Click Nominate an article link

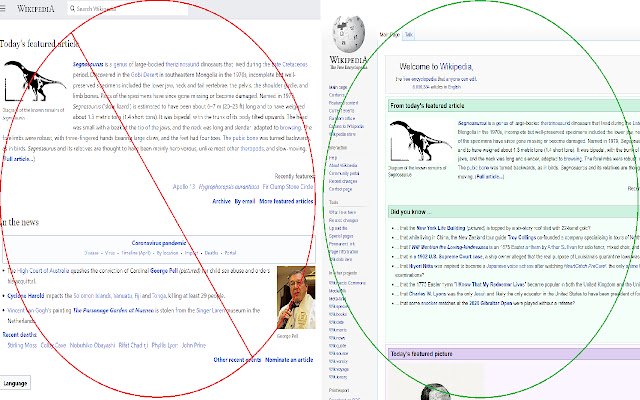289,360
